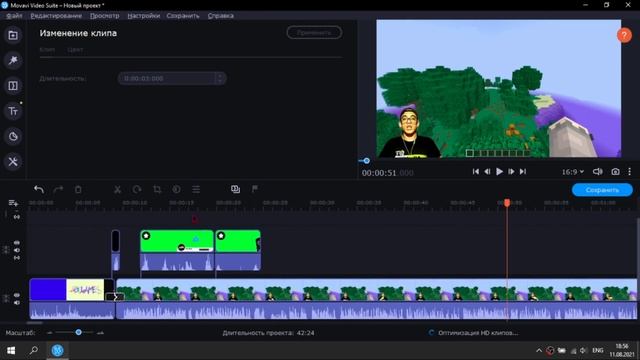Viewport: 640px width, 360px height.
Task: Open the Справка menu
Action: (220, 16)
